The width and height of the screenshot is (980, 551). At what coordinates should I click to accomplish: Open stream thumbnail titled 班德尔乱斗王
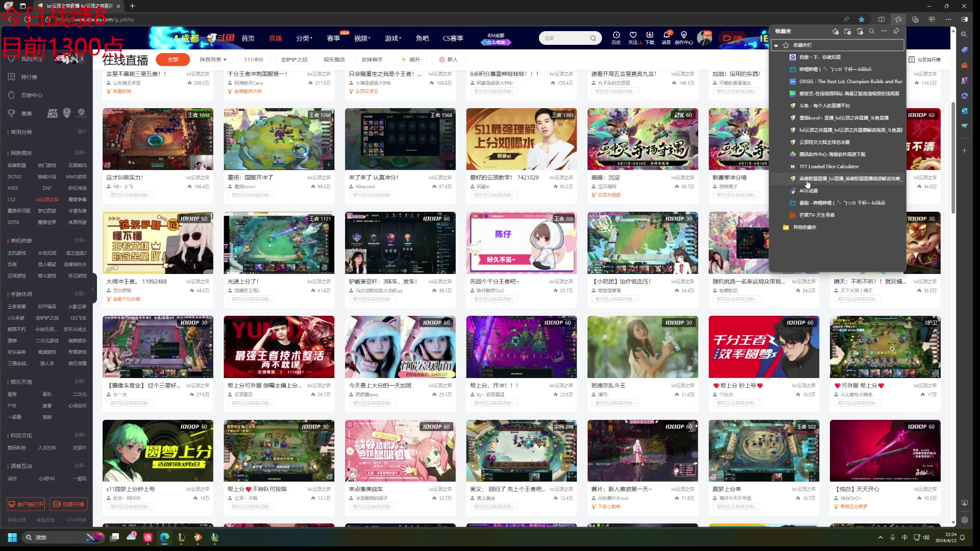click(x=643, y=347)
